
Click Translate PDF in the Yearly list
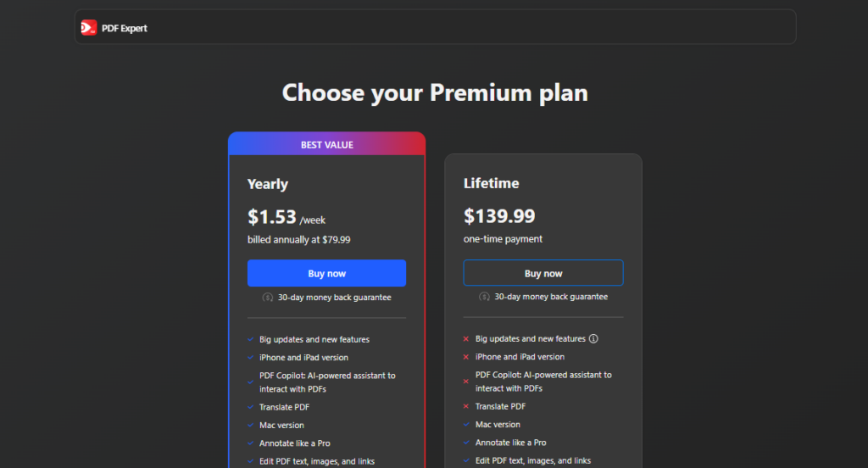[283, 408]
